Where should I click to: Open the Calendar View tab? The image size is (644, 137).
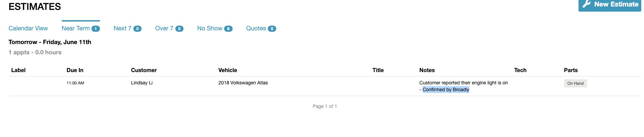[x=28, y=28]
